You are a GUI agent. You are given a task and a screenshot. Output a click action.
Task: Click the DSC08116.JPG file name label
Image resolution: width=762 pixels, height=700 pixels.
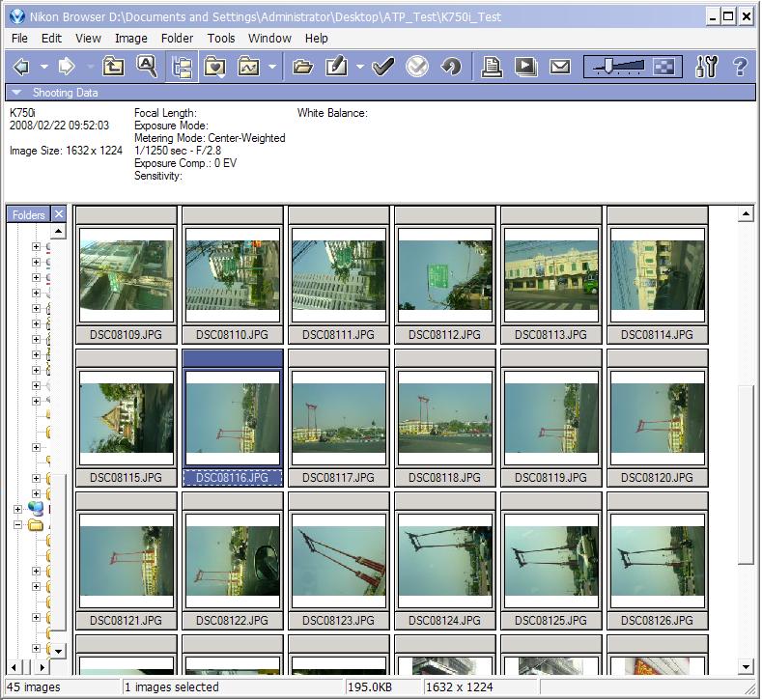(233, 478)
